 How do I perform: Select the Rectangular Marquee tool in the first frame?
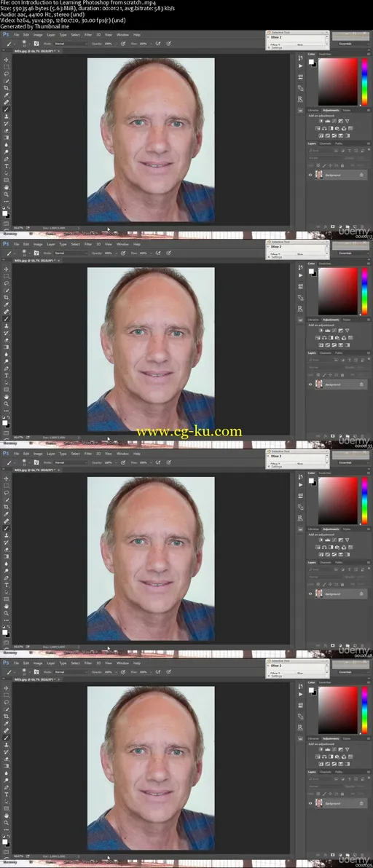(6, 66)
